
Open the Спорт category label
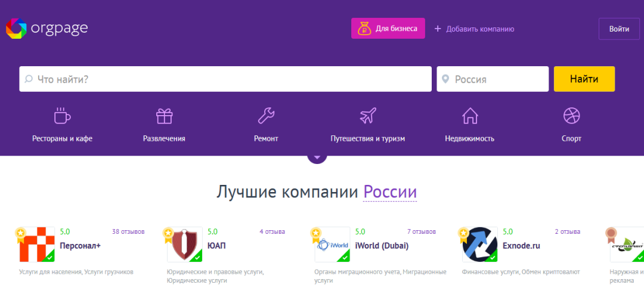[571, 138]
